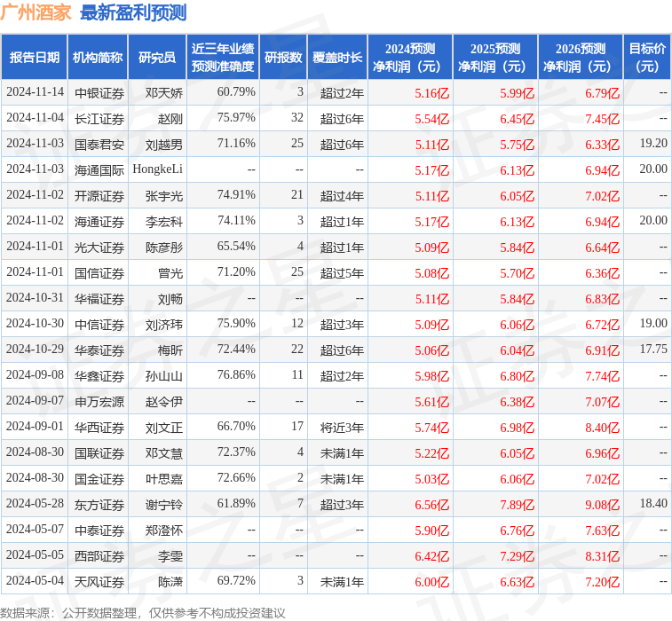Click institution 中银证券
This screenshot has height=621, width=672.
tap(99, 93)
